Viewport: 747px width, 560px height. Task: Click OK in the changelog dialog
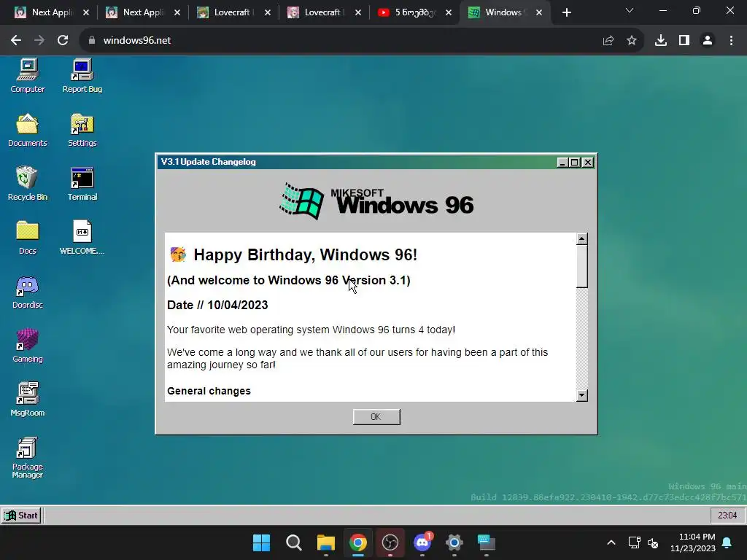click(x=376, y=416)
